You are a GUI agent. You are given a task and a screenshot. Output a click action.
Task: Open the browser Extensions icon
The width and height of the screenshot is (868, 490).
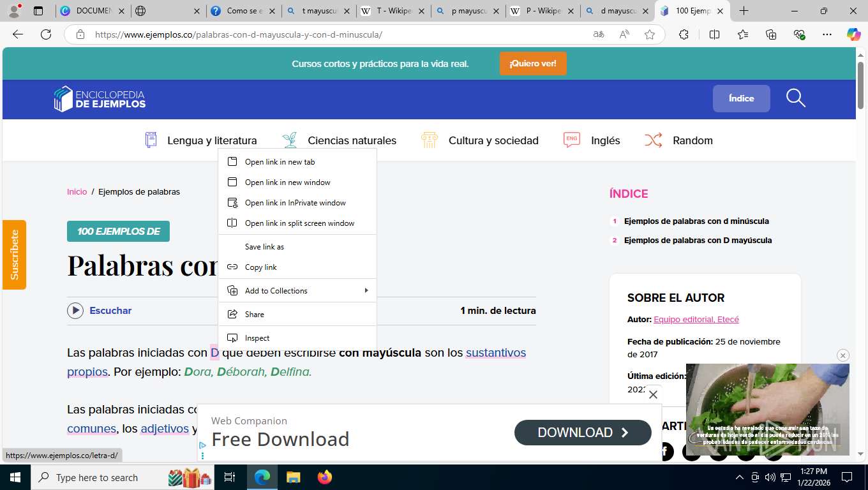click(684, 34)
